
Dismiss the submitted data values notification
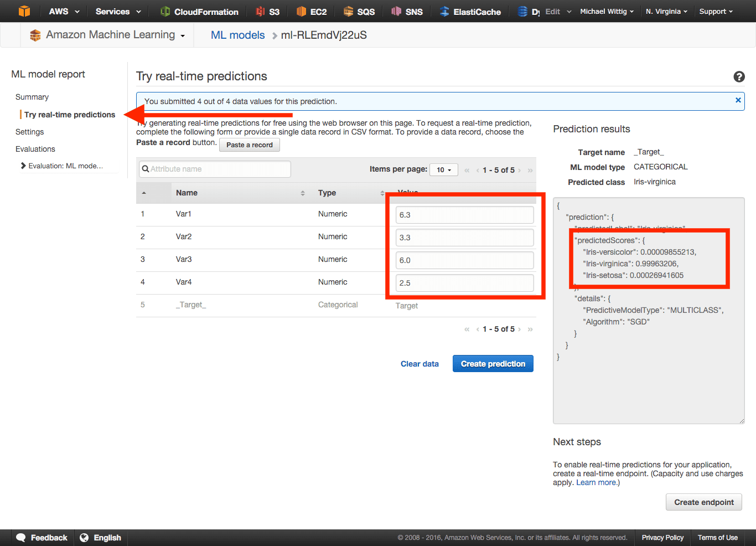point(738,100)
